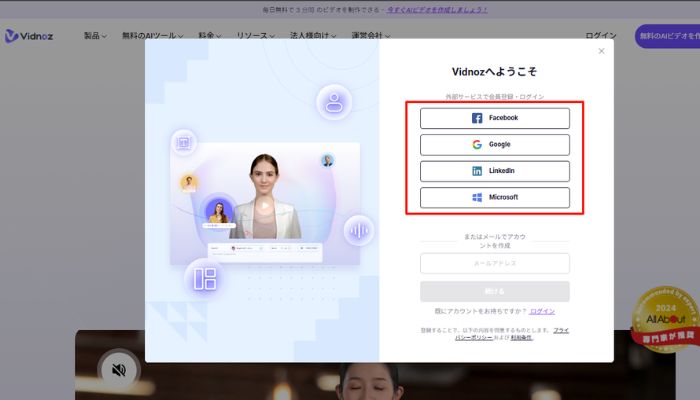Click ログイン in the top navigation
The image size is (700, 400).
coord(601,35)
